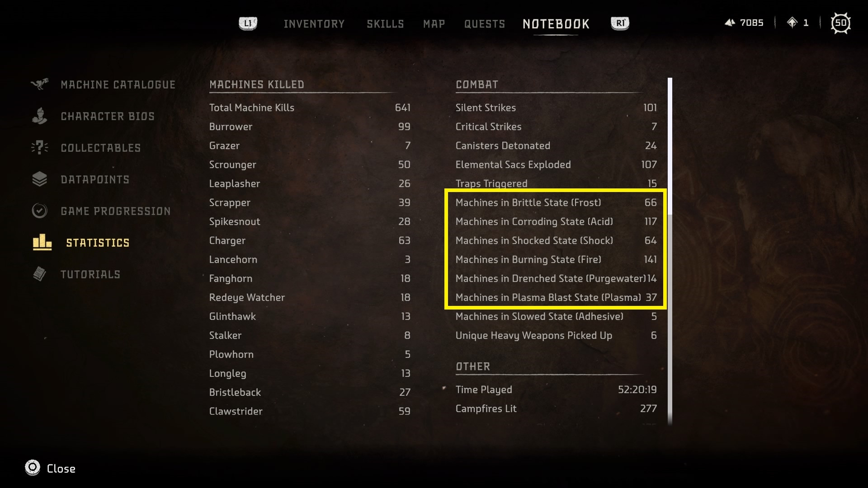
Task: Open the Collectables notebook section
Action: pos(101,147)
